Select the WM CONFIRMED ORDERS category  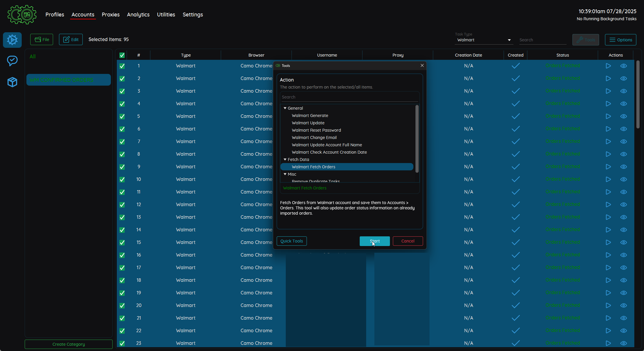pos(69,80)
